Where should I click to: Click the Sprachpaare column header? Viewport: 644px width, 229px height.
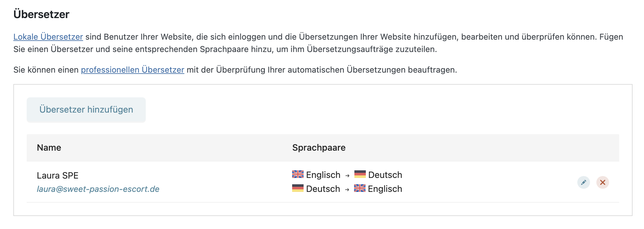pos(319,147)
